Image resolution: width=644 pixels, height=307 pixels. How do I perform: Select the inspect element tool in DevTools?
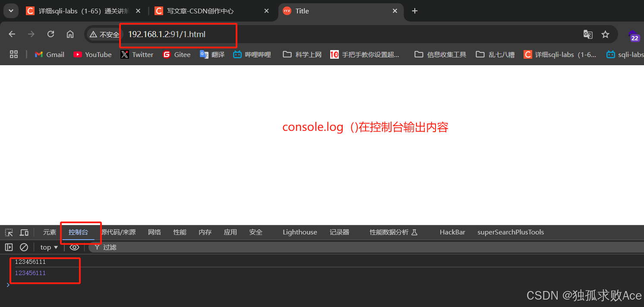point(9,232)
